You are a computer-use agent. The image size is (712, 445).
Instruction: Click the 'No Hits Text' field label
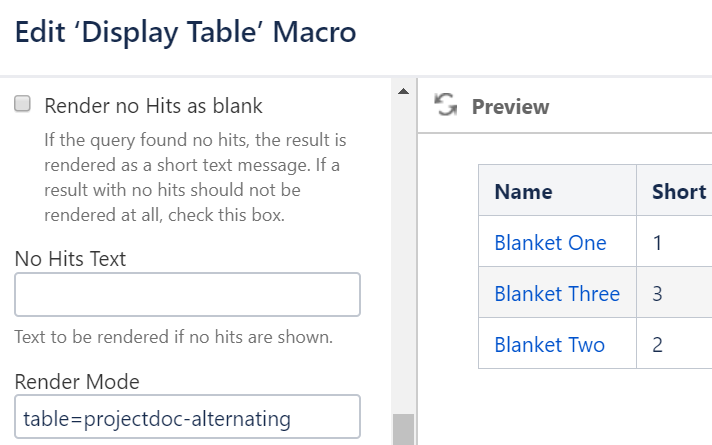pyautogui.click(x=70, y=259)
